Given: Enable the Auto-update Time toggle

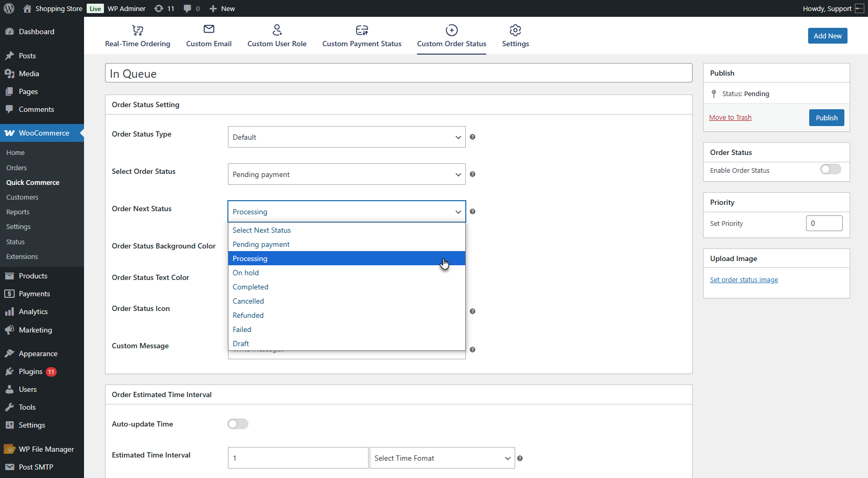Looking at the screenshot, I should (x=238, y=424).
